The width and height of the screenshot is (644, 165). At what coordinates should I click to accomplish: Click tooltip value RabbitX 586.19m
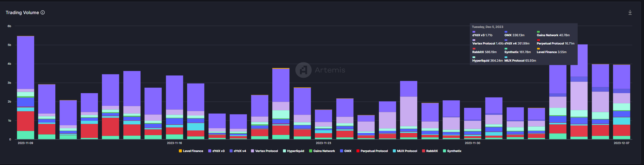tap(484, 52)
